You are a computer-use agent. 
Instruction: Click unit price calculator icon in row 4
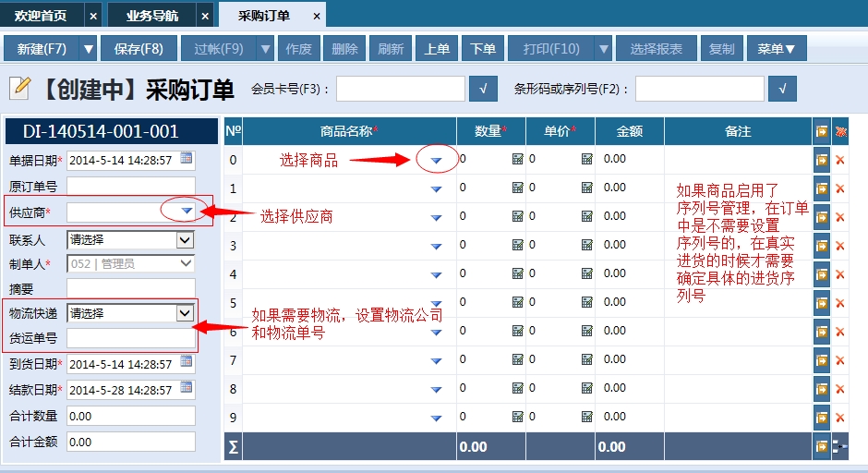[586, 273]
